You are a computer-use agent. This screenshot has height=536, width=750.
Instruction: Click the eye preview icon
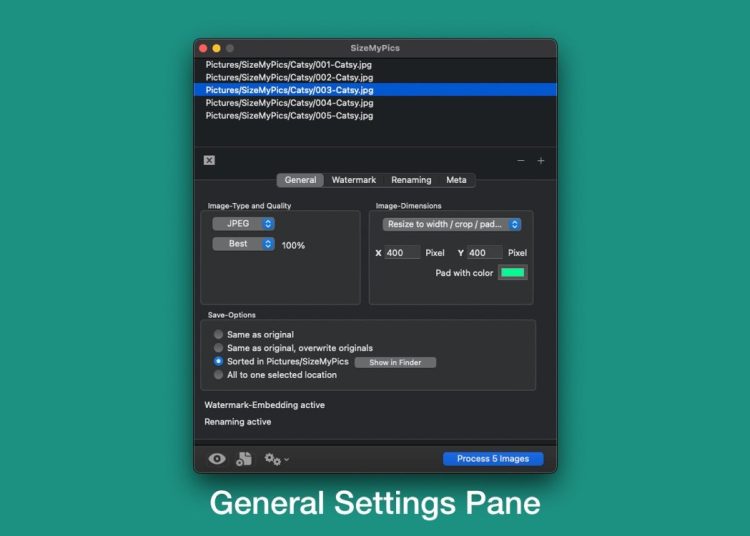(x=217, y=459)
